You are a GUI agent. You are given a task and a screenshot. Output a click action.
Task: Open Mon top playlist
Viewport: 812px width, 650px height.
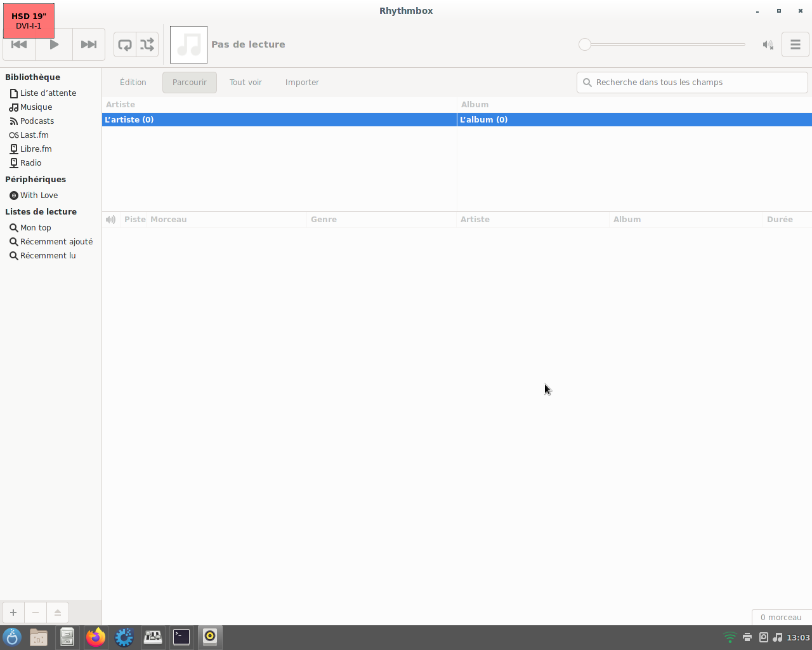pos(51,228)
